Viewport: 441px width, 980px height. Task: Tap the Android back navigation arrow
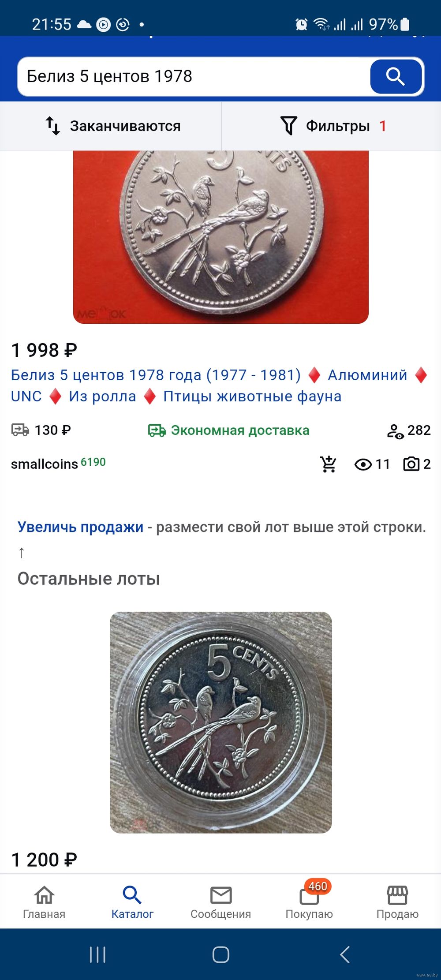coord(345,955)
